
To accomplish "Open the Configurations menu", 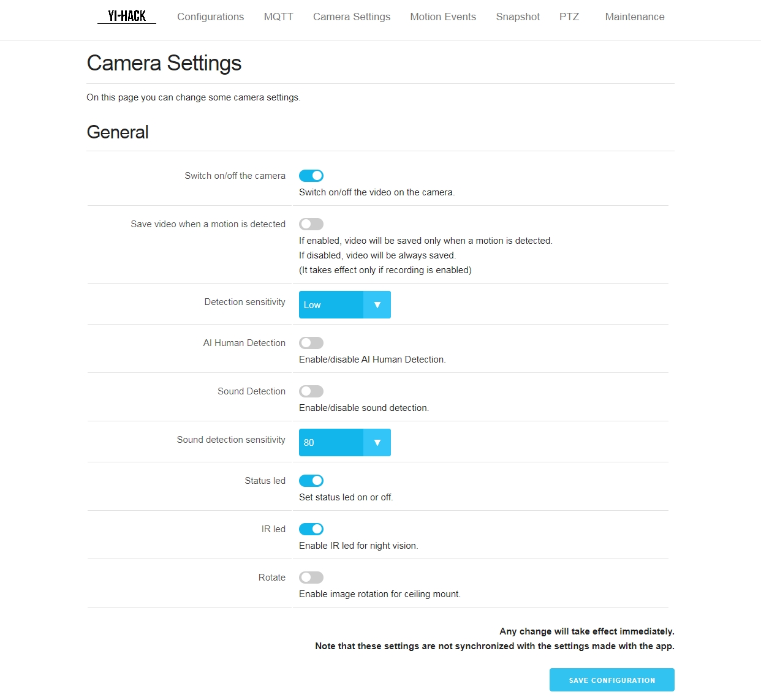I will pos(211,17).
